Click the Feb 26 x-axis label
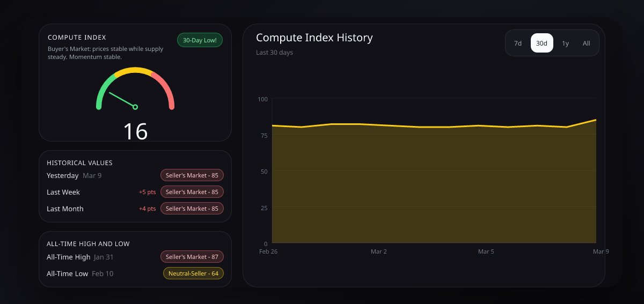644x304 pixels. 268,251
